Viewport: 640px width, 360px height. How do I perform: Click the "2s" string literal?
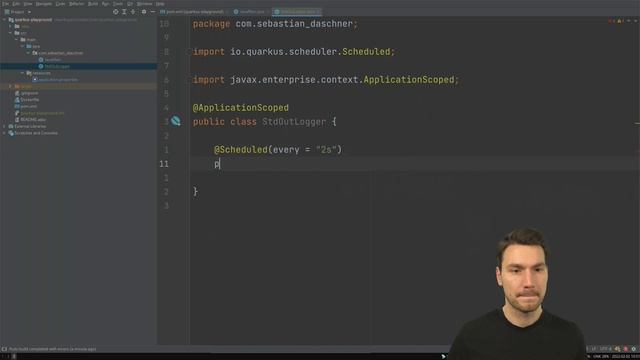pyautogui.click(x=327, y=150)
